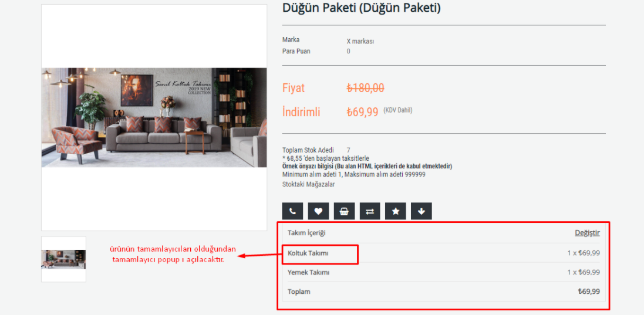Click the X markası brand value
644x315 pixels.
(360, 42)
